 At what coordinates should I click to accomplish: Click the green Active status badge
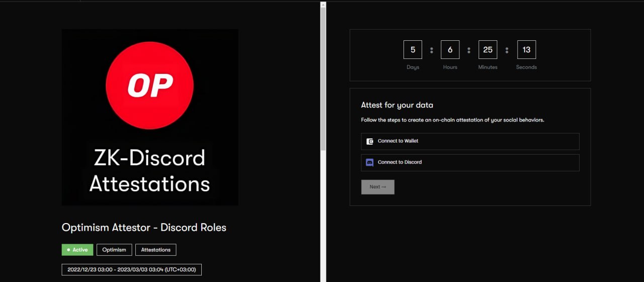77,250
